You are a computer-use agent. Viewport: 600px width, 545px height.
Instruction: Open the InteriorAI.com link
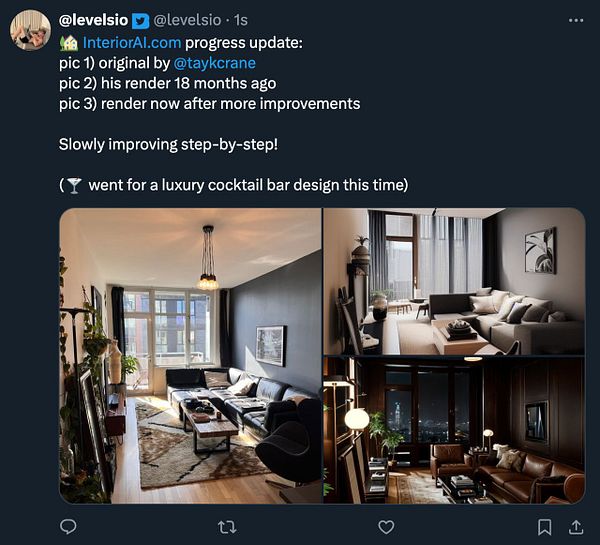coord(132,42)
